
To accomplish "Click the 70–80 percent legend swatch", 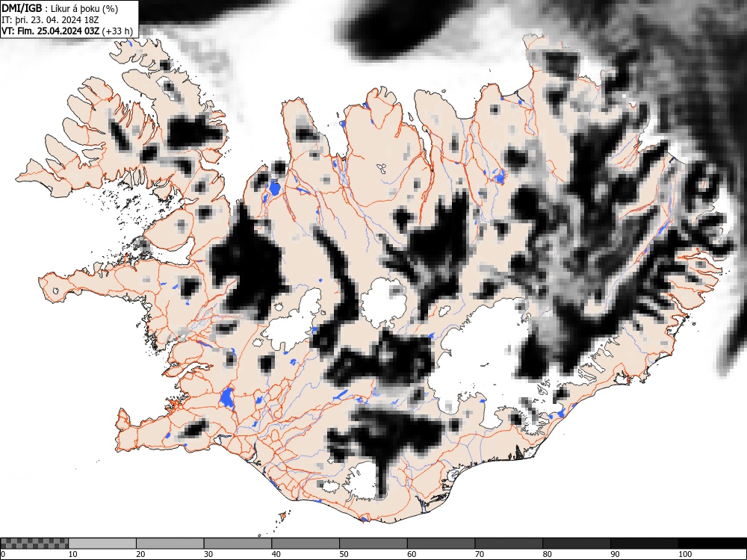I will point(509,544).
